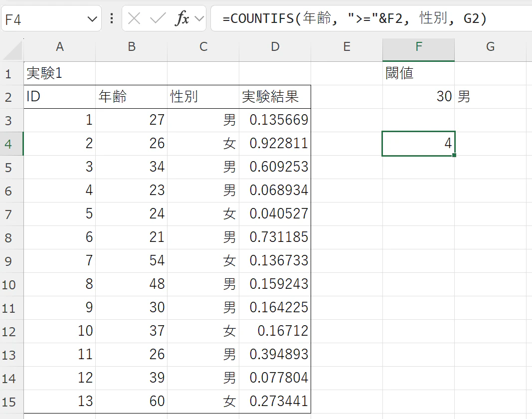The width and height of the screenshot is (532, 419).
Task: Select age cell with value 21
Action: (x=132, y=237)
